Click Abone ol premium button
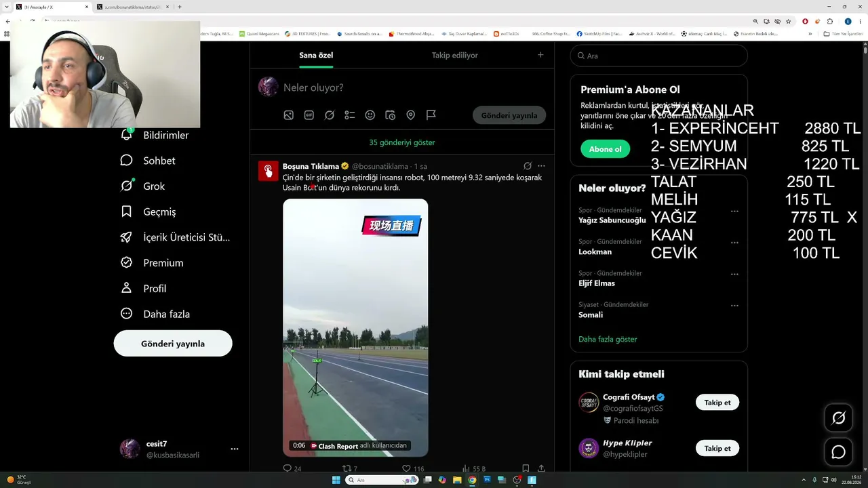This screenshot has width=868, height=488. click(x=605, y=149)
